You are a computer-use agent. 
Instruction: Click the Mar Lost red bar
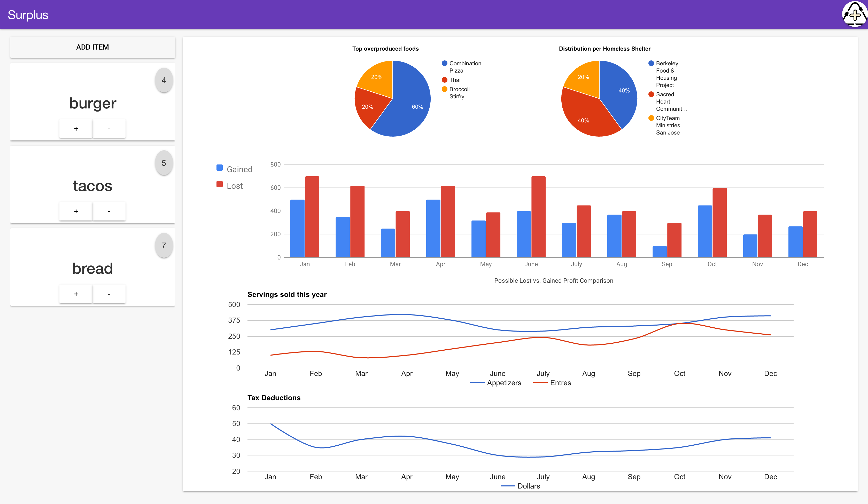(x=403, y=234)
